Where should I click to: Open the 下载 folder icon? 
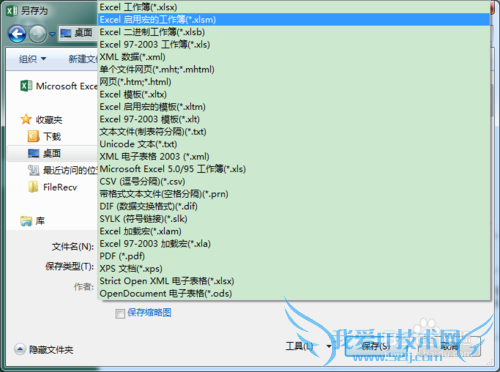(33, 136)
